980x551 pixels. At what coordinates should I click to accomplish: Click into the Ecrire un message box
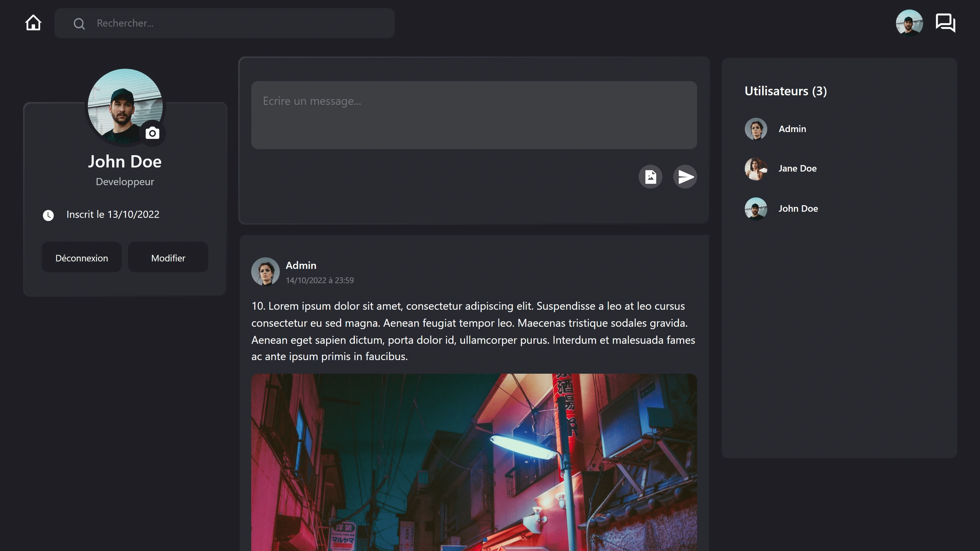tap(473, 115)
